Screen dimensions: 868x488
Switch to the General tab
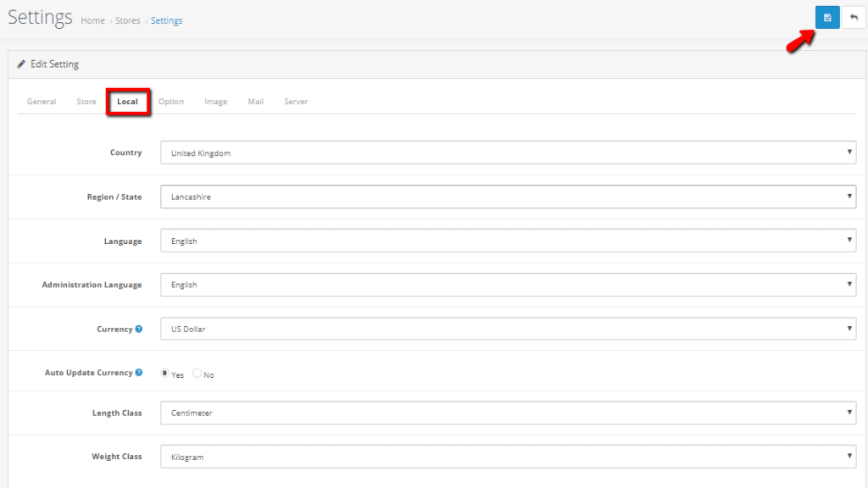(x=42, y=102)
